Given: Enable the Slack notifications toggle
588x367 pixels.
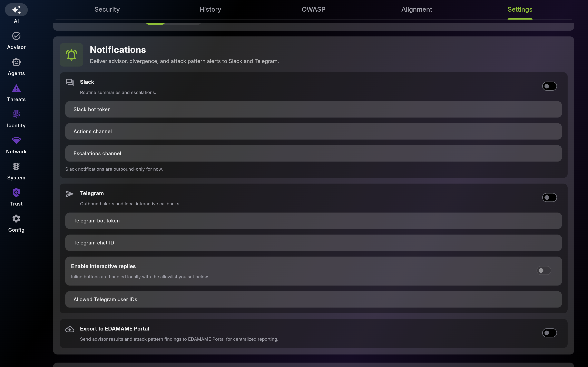Looking at the screenshot, I should [x=549, y=86].
